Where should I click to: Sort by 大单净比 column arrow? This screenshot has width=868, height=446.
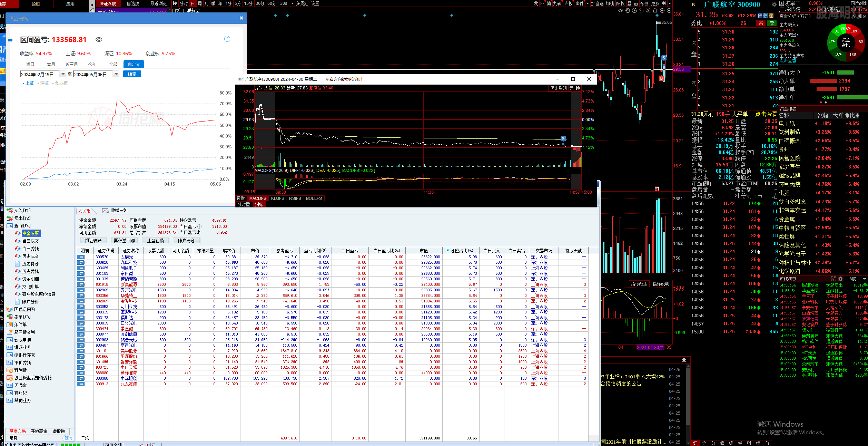tap(858, 116)
